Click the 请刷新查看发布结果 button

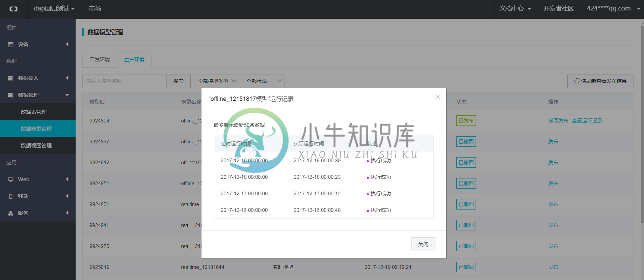(600, 81)
